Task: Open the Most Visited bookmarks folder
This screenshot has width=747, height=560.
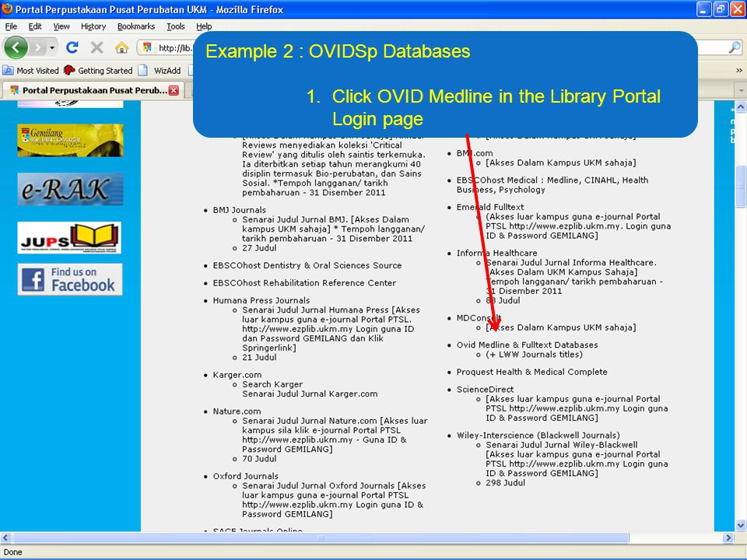Action: coord(31,71)
